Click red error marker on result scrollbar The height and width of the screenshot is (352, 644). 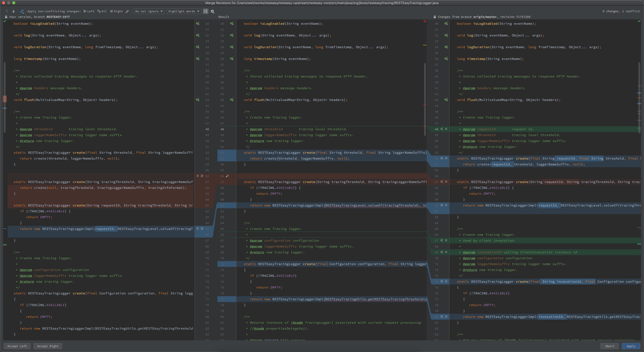tap(425, 21)
